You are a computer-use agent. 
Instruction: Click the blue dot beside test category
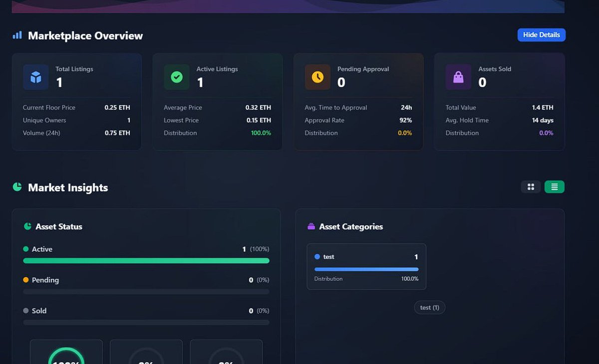coord(317,257)
